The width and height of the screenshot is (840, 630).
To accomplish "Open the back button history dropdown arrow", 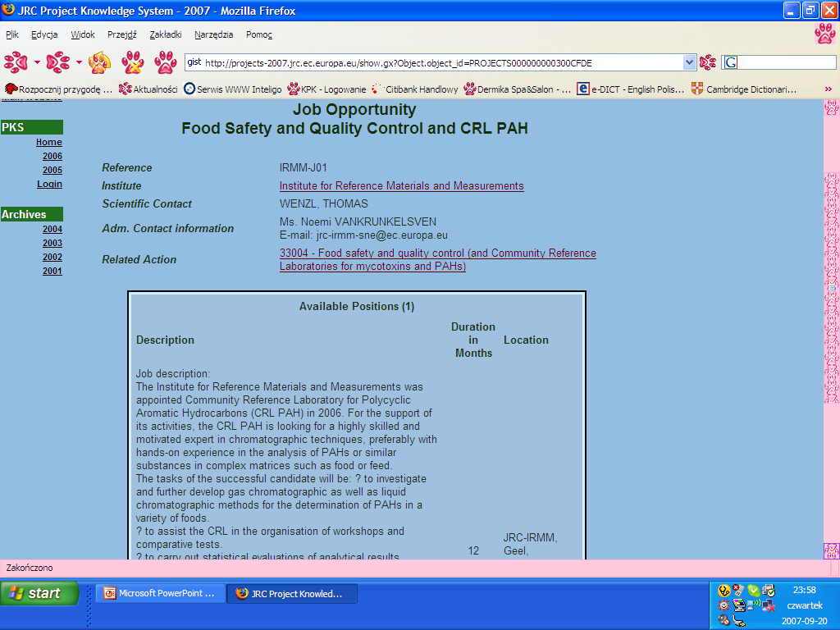I will [37, 62].
